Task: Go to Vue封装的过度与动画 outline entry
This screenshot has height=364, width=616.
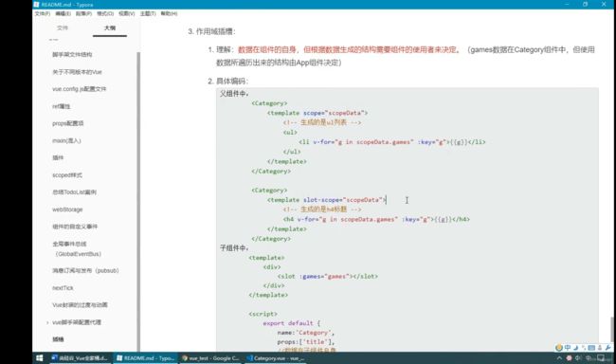Action: click(80, 305)
